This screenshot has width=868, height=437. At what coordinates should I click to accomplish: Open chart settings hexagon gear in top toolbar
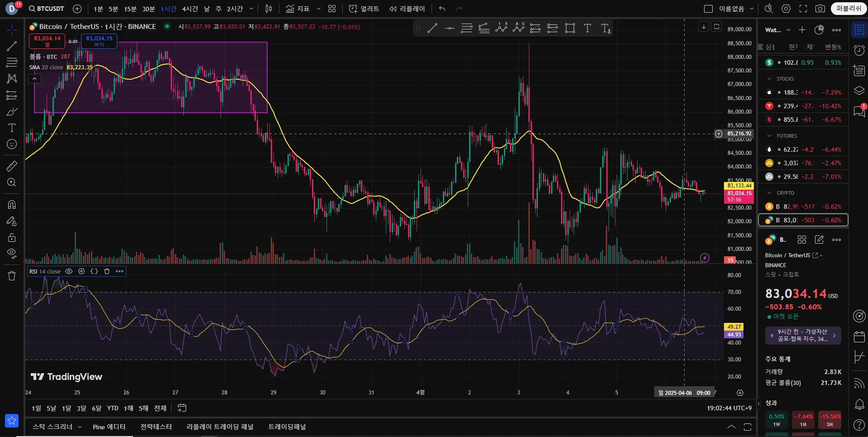pyautogui.click(x=786, y=9)
